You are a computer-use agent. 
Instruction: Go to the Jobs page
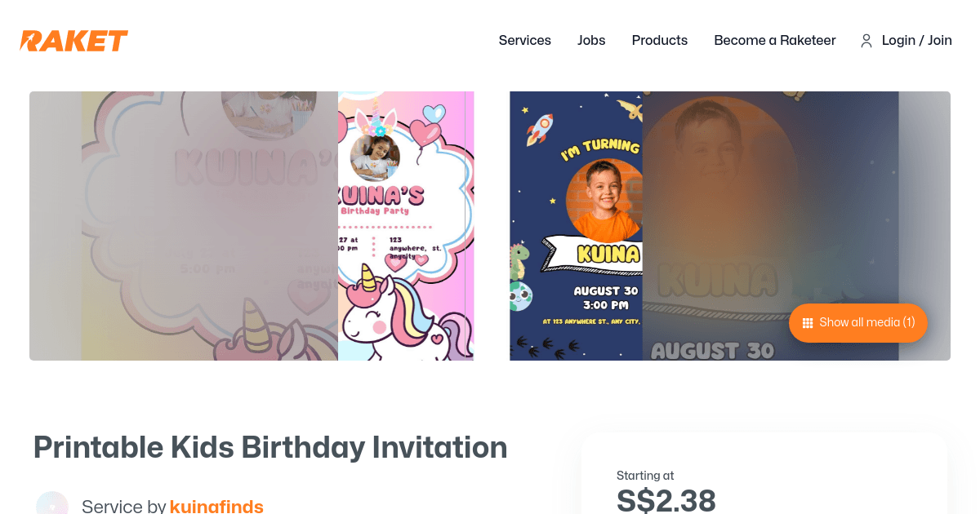pos(591,40)
